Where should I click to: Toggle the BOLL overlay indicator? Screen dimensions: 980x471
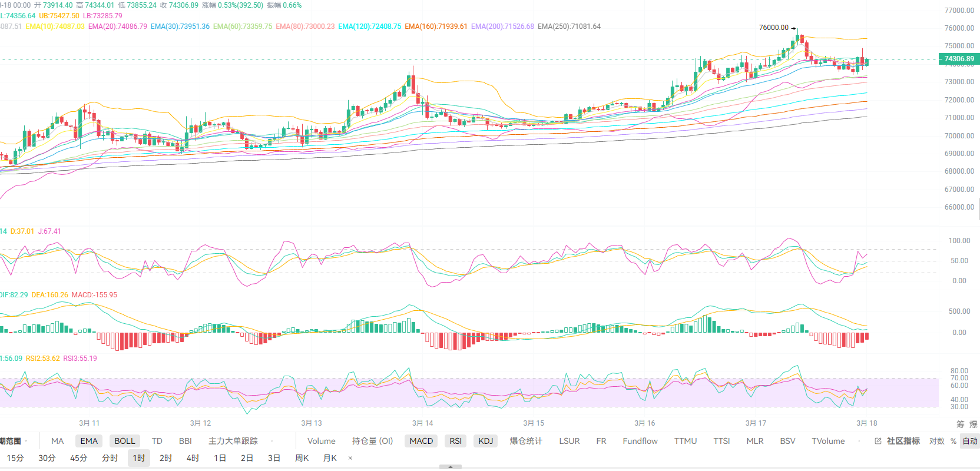pos(125,441)
